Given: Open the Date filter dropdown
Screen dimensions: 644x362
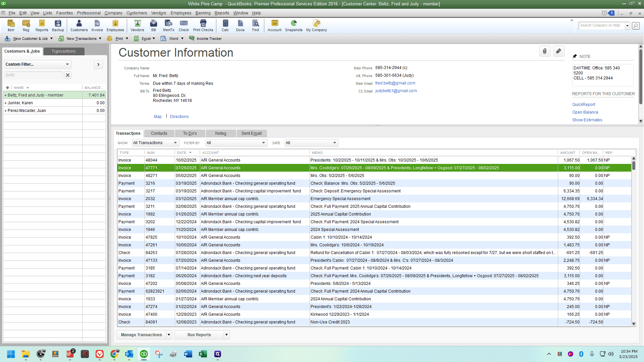Looking at the screenshot, I should (312, 143).
